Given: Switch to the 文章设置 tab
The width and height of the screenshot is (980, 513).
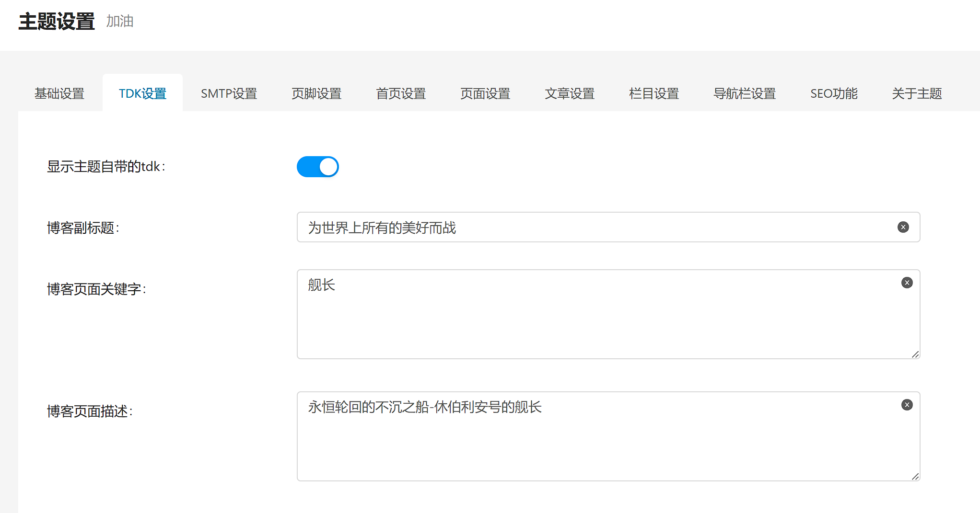Looking at the screenshot, I should [570, 93].
